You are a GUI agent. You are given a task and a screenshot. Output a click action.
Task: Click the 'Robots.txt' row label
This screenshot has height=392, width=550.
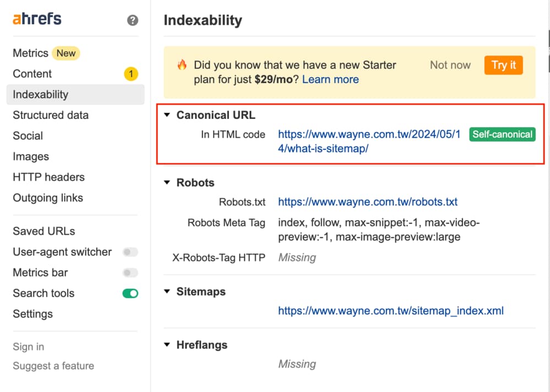coord(242,202)
